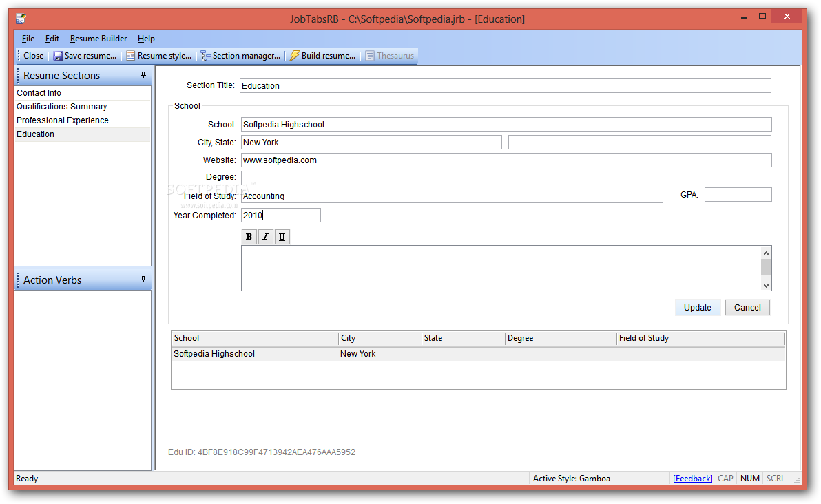The image size is (821, 504).
Task: Click the Resume Sections panel header
Action: [x=83, y=75]
